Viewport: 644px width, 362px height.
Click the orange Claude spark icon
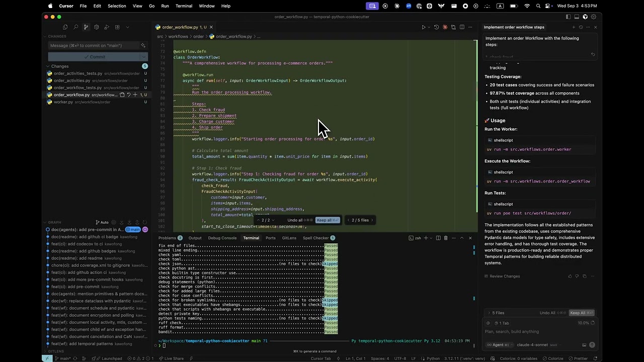coord(445,27)
